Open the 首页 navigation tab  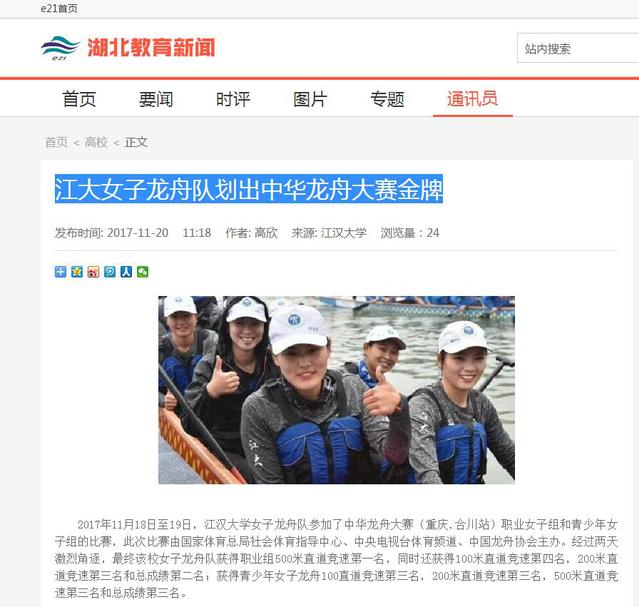pyautogui.click(x=79, y=99)
